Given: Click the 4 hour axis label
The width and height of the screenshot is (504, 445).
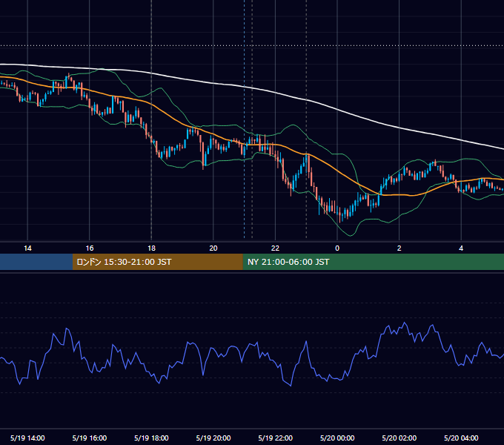Looking at the screenshot, I should [461, 248].
